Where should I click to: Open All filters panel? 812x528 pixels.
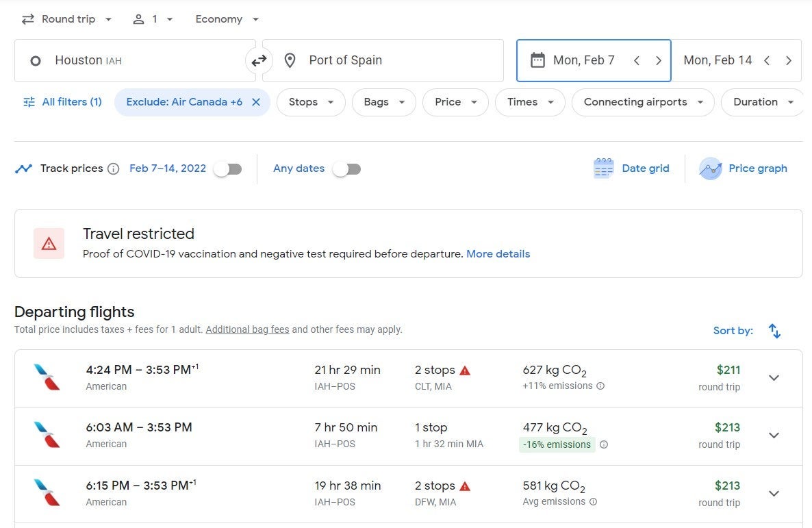(62, 102)
